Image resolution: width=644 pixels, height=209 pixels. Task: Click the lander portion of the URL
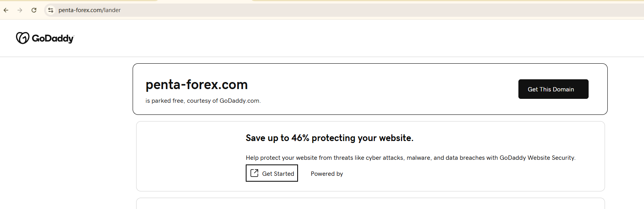coord(112,10)
